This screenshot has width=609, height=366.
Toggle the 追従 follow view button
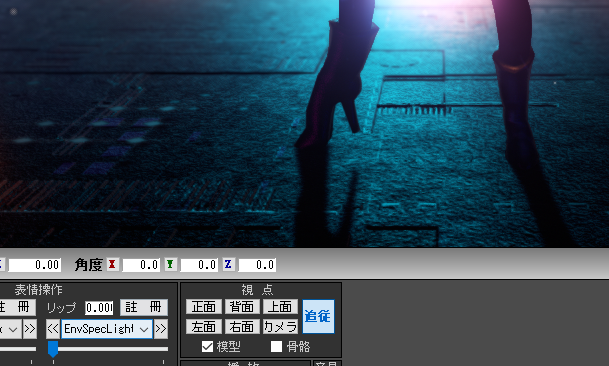pos(318,316)
